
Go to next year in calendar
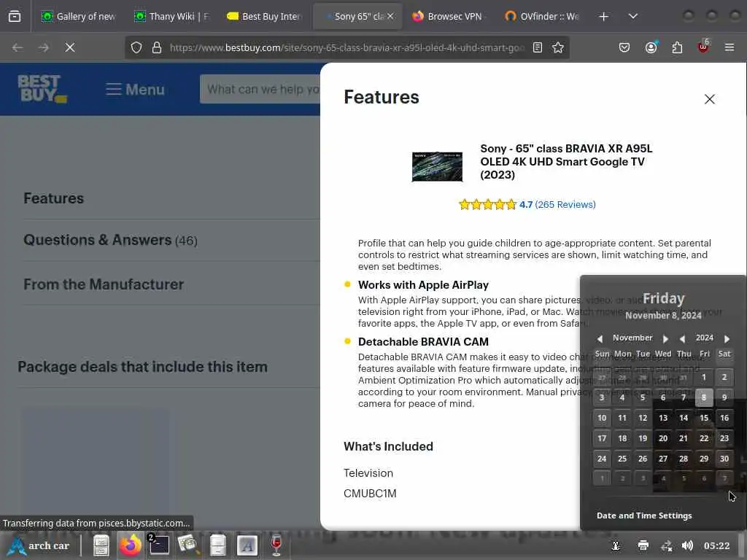[x=727, y=338]
